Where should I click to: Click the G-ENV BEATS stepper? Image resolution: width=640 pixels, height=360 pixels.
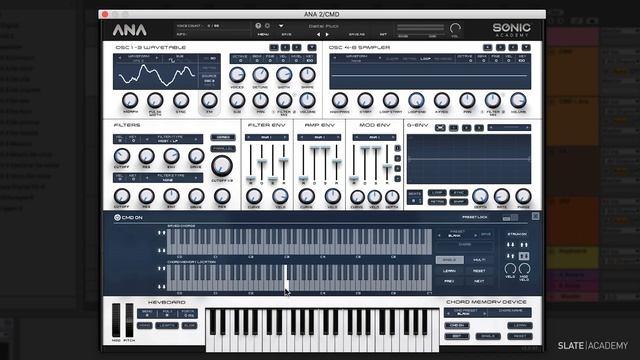click(414, 198)
